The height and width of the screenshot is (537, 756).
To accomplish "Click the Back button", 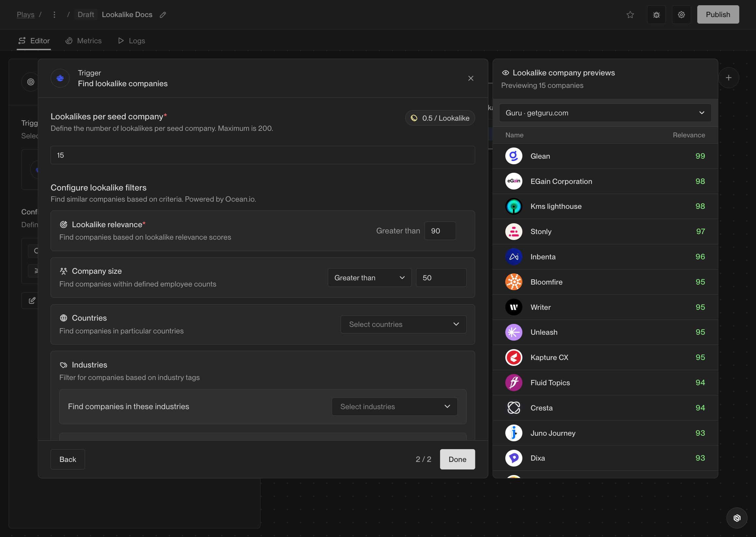I will click(x=68, y=459).
